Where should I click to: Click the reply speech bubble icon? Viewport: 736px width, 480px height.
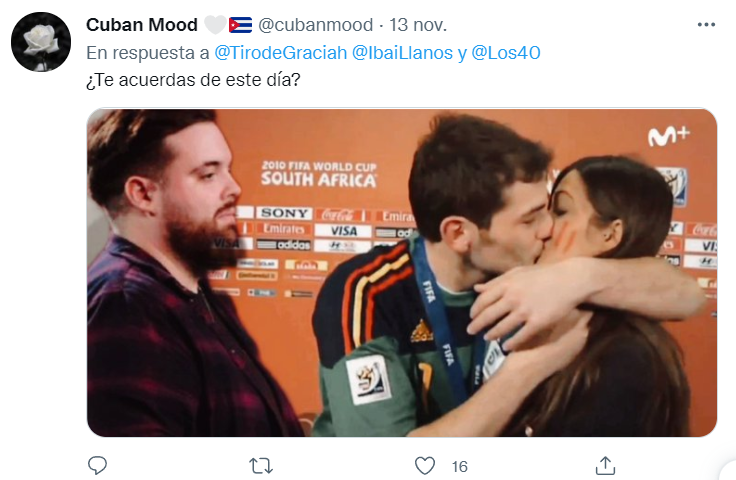point(98,465)
